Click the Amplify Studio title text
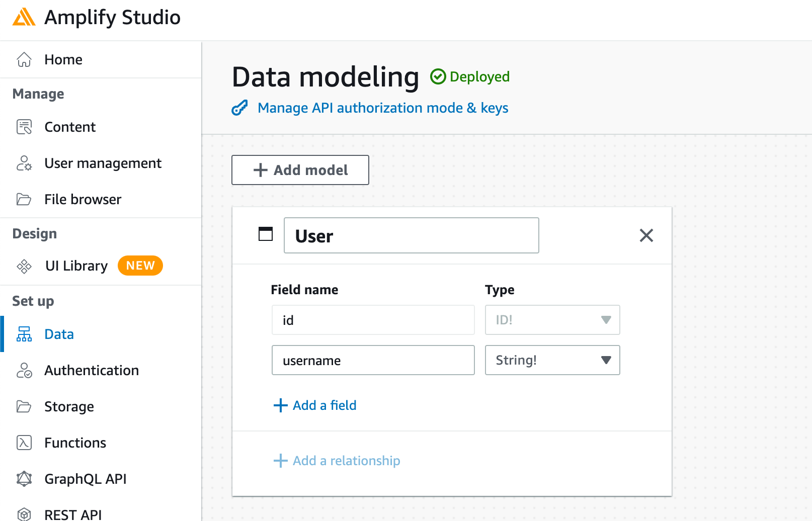This screenshot has width=812, height=521. point(112,17)
